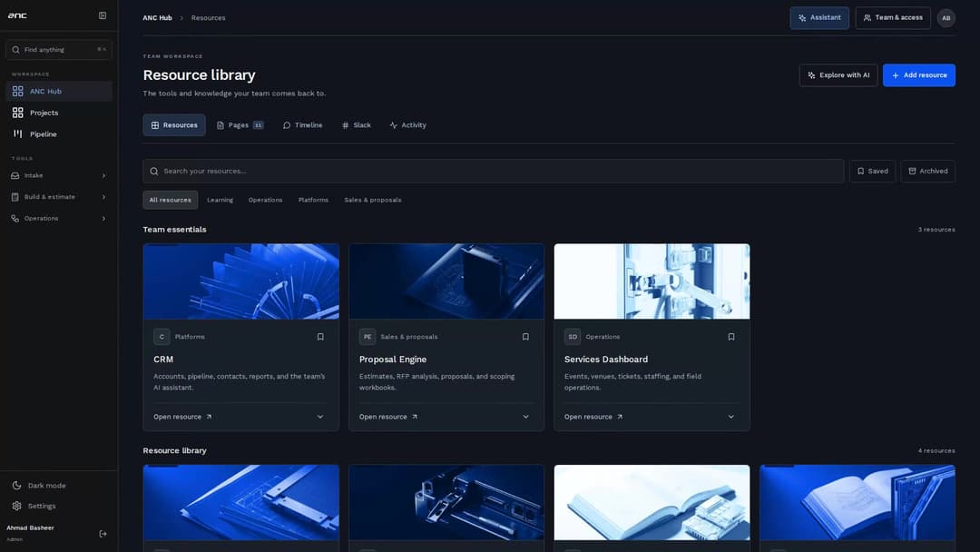The image size is (980, 552).
Task: Click the Operations wrench icon in sidebar
Action: [15, 218]
